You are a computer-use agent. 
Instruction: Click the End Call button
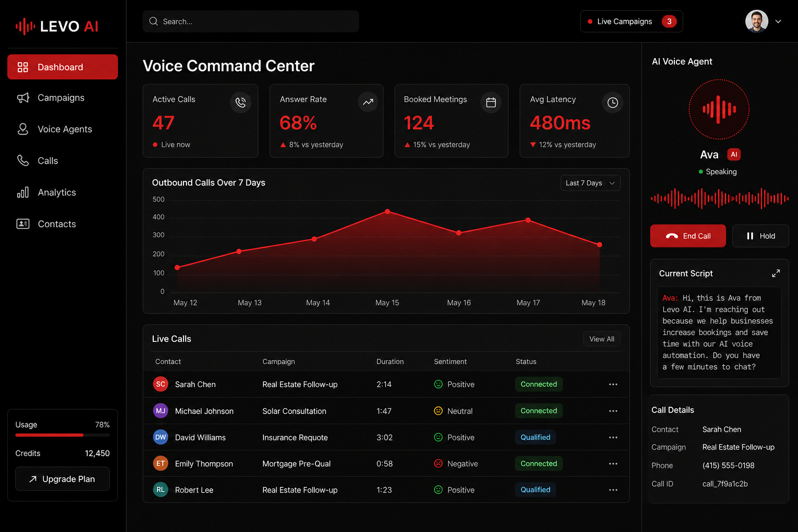[688, 236]
